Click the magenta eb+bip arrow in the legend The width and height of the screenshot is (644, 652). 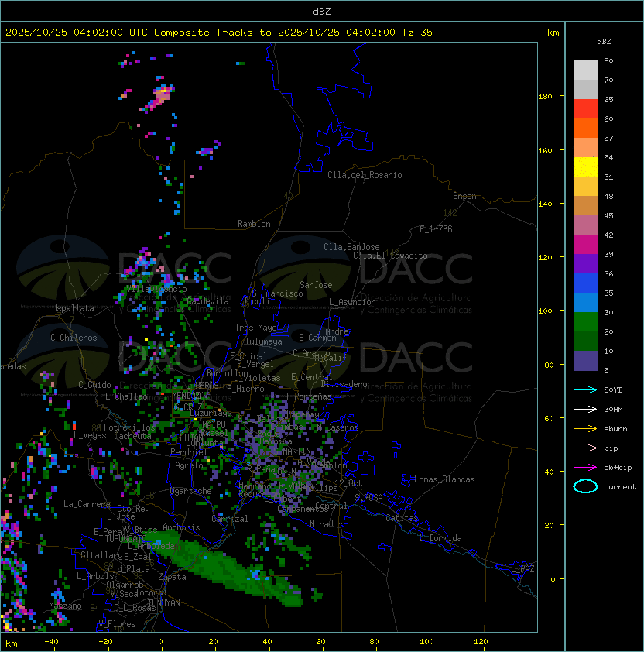click(585, 468)
